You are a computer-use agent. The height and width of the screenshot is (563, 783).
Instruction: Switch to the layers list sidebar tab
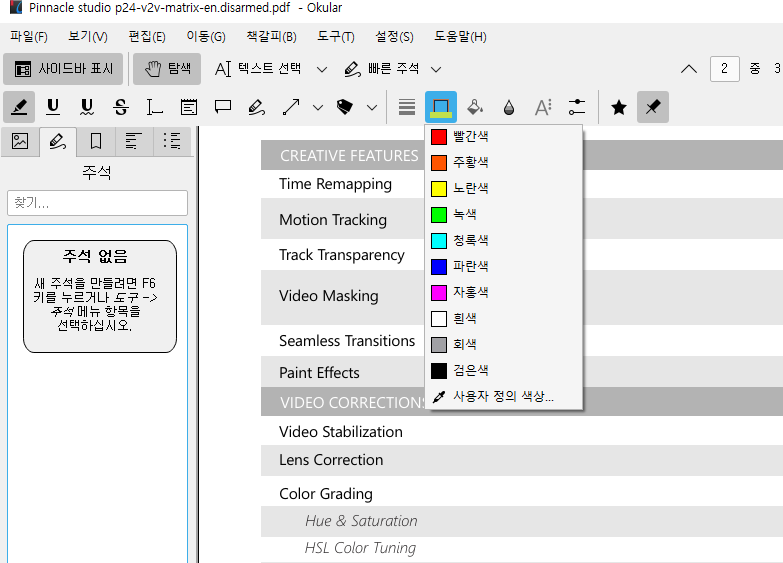click(172, 141)
